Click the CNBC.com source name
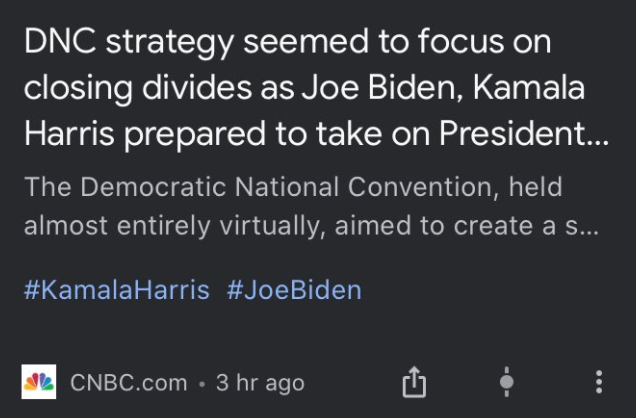The width and height of the screenshot is (636, 418). [x=129, y=382]
